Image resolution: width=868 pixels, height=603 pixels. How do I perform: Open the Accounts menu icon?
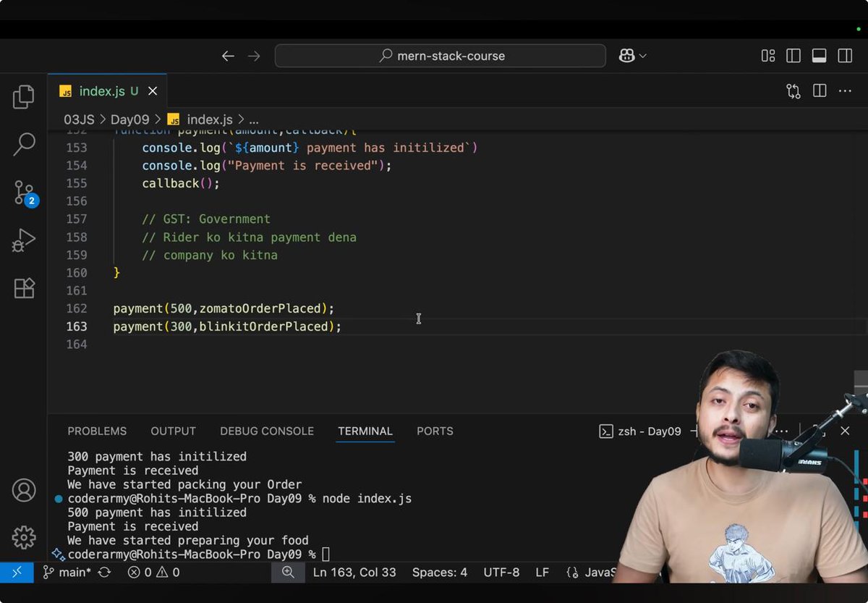pyautogui.click(x=24, y=490)
